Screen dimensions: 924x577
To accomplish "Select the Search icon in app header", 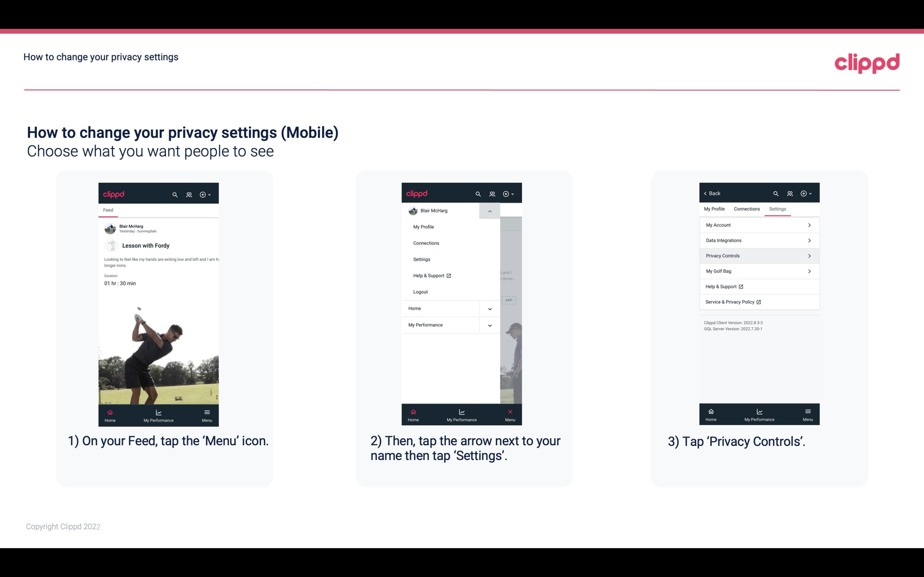I will click(x=174, y=194).
